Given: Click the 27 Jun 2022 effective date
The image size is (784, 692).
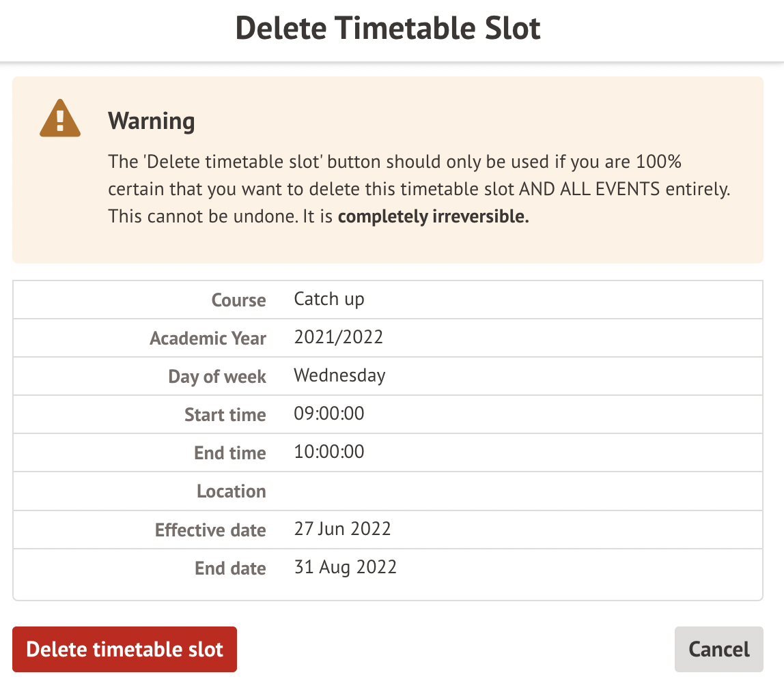Looking at the screenshot, I should click(342, 529).
